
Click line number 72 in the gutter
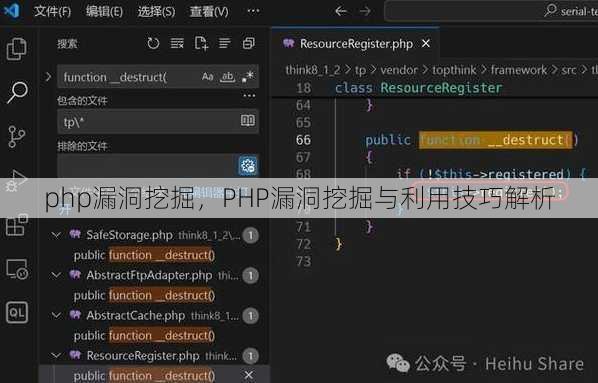click(303, 244)
